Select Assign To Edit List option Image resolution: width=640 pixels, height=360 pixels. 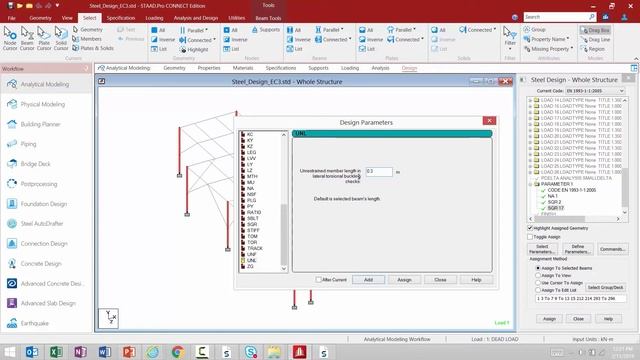pos(538,290)
